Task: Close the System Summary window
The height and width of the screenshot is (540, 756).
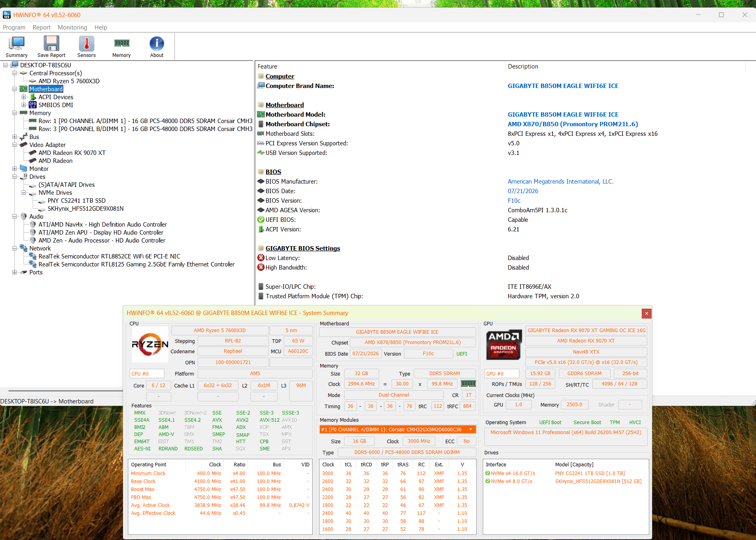Action: pyautogui.click(x=646, y=313)
